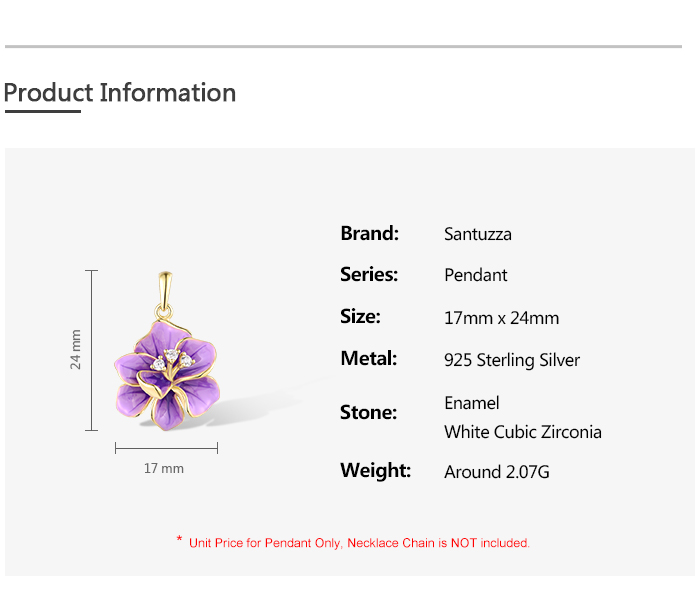This screenshot has width=700, height=615.
Task: Click the horizontal dimension line
Action: [166, 448]
